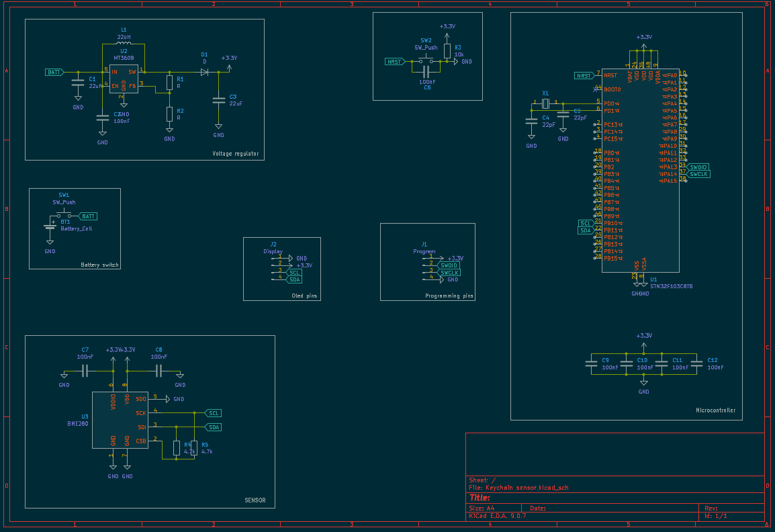Select the STM32F103C8T6 microcontroller body

point(640,171)
